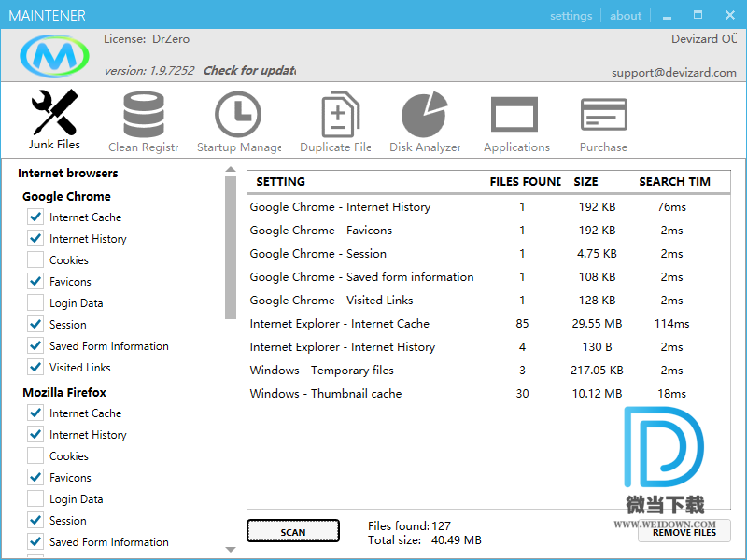Image resolution: width=747 pixels, height=560 pixels.
Task: Click the 114ms search time value
Action: coord(671,323)
